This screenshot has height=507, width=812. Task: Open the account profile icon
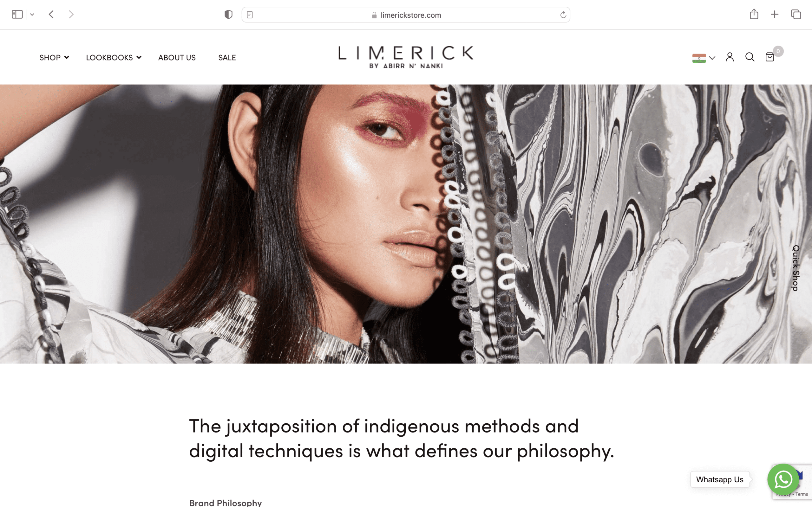point(730,57)
